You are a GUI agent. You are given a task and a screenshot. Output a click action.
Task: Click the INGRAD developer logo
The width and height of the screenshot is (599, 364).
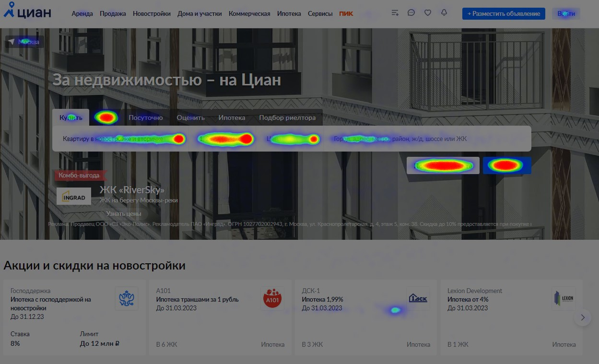(x=74, y=196)
